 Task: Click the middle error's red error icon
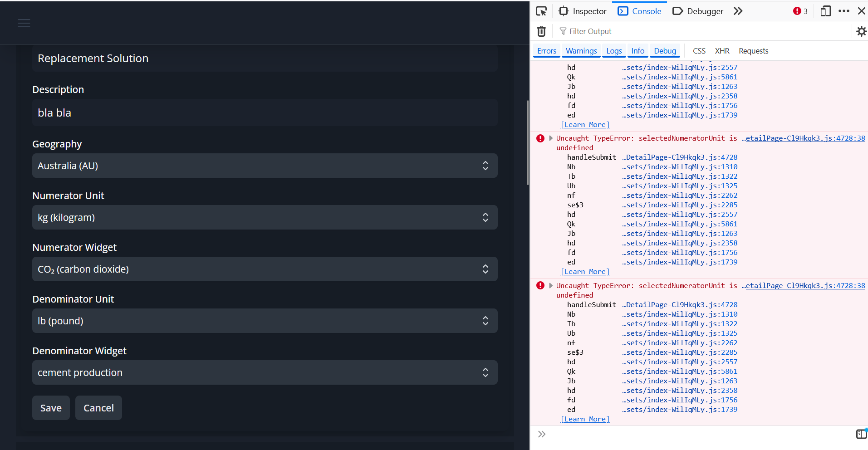540,138
